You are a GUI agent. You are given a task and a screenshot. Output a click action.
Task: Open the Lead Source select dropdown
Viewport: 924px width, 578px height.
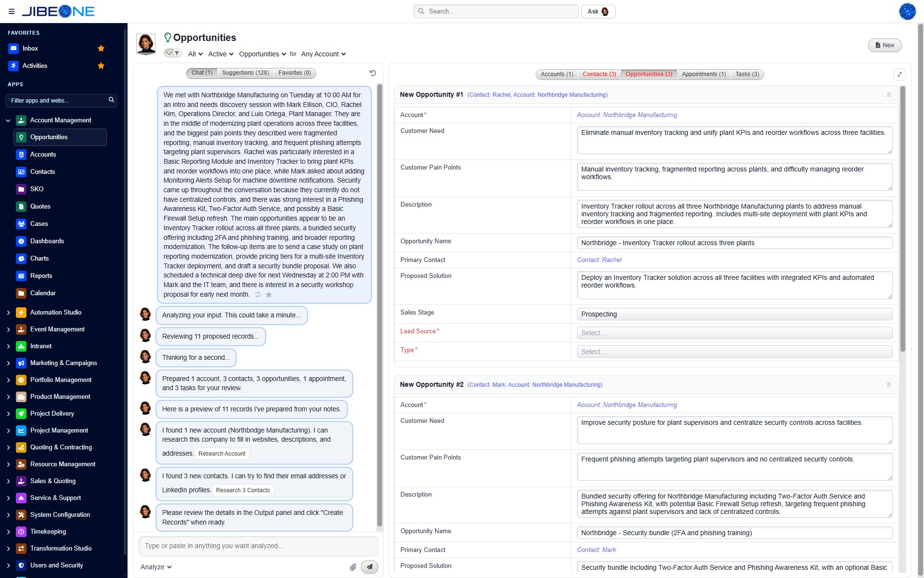[x=734, y=333]
